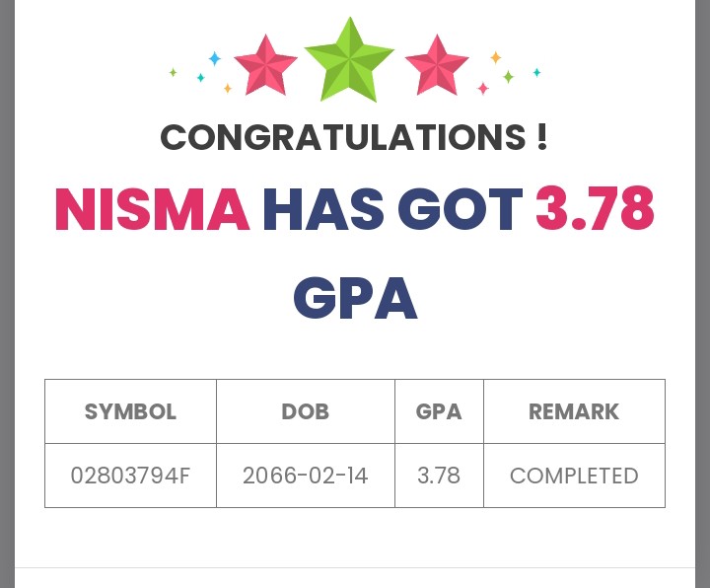Select the symbol number 02803794F cell
710x588 pixels.
point(130,476)
